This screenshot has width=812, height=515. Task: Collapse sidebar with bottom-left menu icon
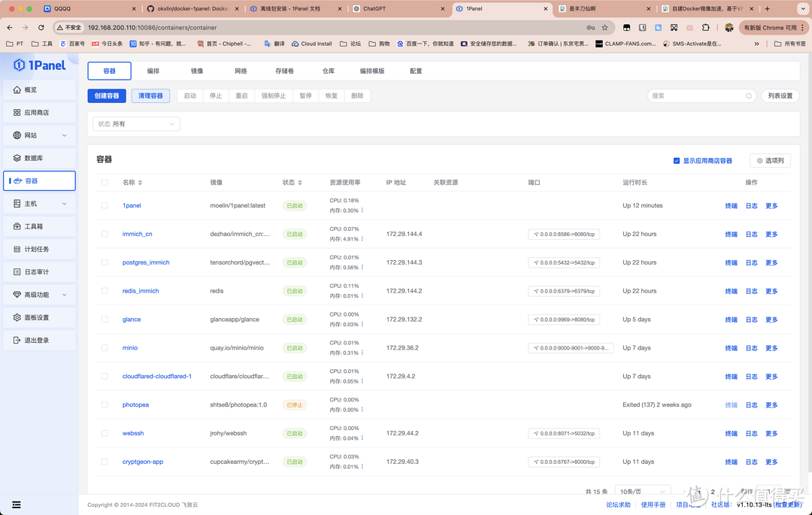pos(17,504)
